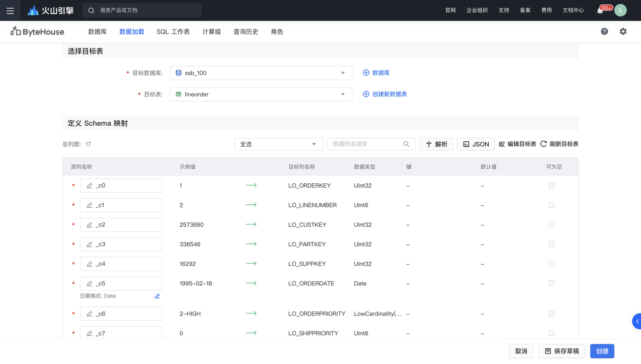This screenshot has height=364, width=641.
Task: Toggle nullable checkbox for LO_ORDERKEY row
Action: [551, 186]
